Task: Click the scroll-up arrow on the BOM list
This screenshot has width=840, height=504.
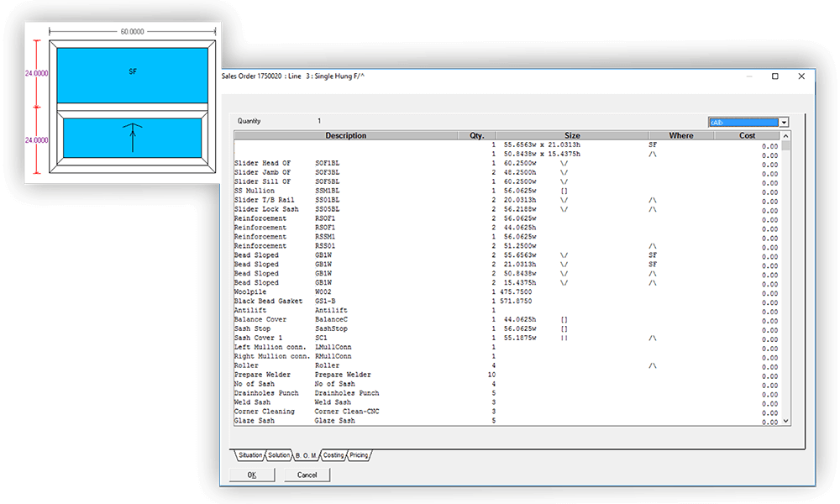Action: pos(785,134)
